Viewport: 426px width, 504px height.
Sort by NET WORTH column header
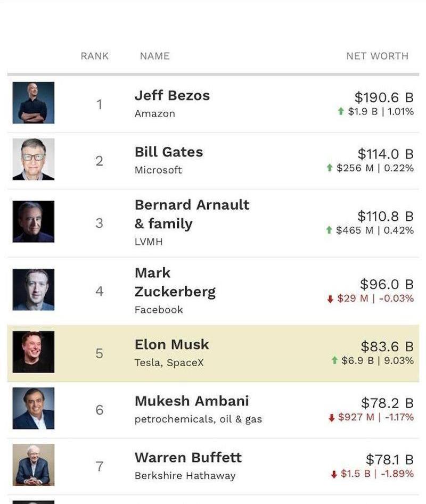pos(377,56)
